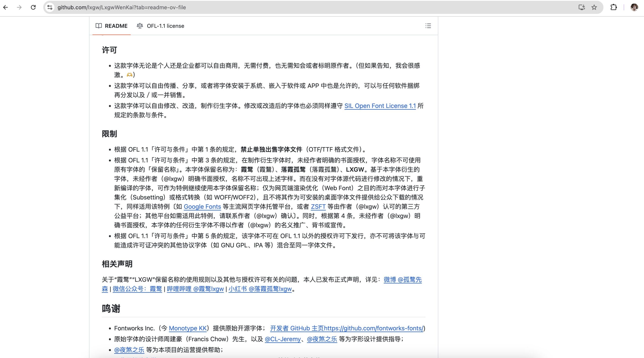This screenshot has height=358, width=644.
Task: Visit the 哔哩哔哩 @霞鹜lxgw link
Action: click(x=195, y=289)
